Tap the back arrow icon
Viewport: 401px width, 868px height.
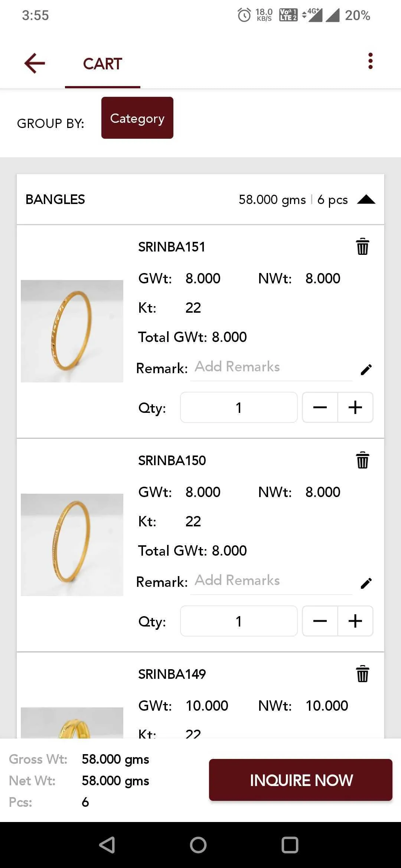(35, 63)
